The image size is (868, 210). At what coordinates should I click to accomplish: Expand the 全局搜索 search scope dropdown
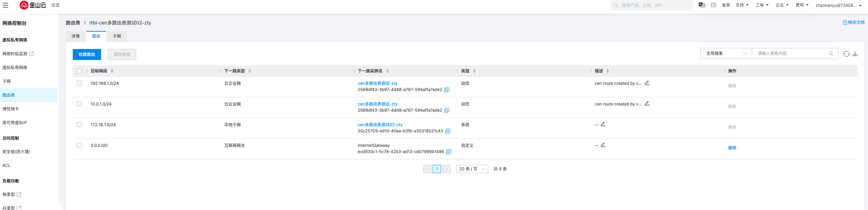click(x=726, y=53)
